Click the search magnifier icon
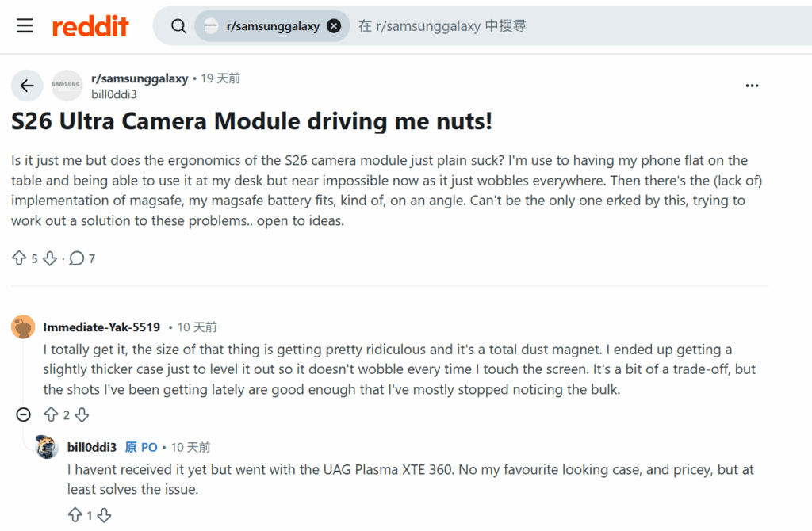812x531 pixels. click(x=178, y=26)
